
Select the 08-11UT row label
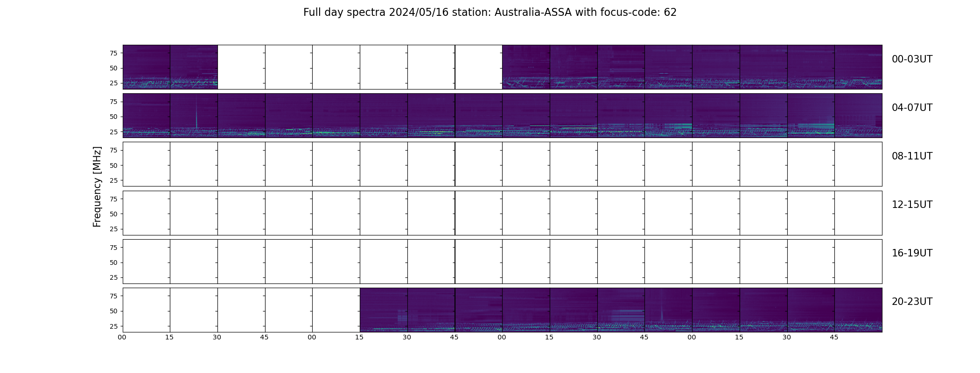(912, 156)
